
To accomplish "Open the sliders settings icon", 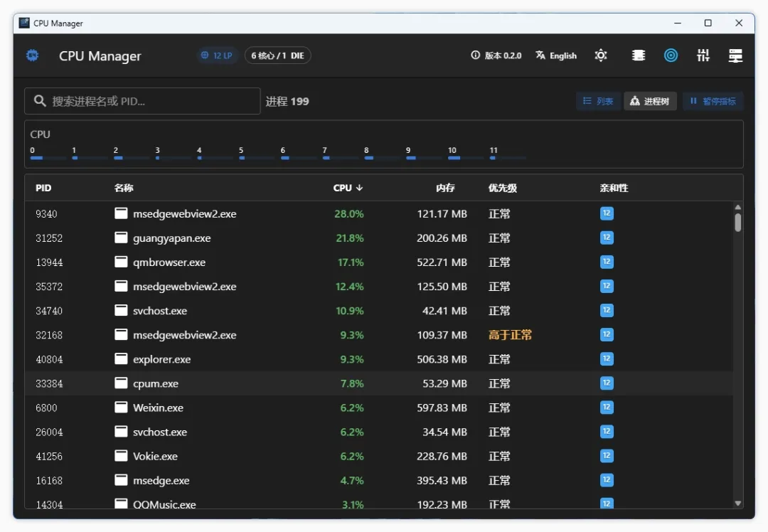I will [x=703, y=55].
